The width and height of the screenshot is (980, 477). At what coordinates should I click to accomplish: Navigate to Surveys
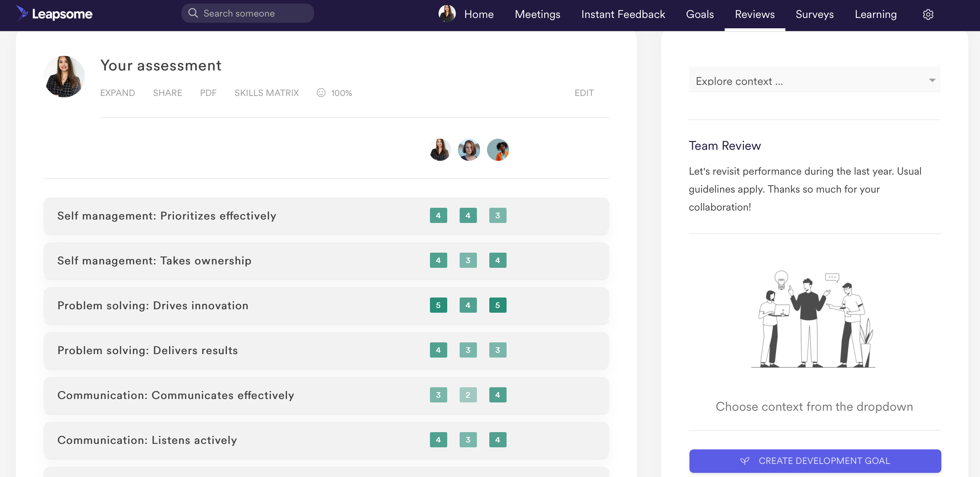click(x=814, y=14)
